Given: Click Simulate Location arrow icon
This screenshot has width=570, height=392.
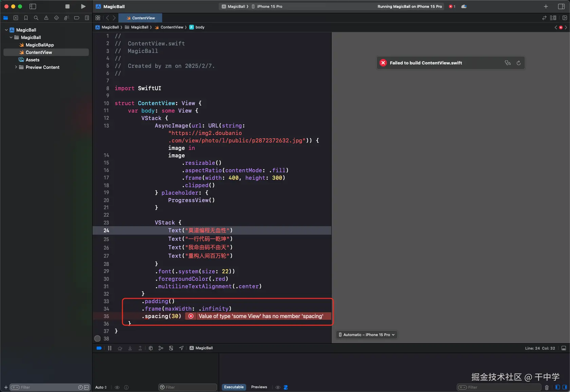Looking at the screenshot, I should 181,348.
